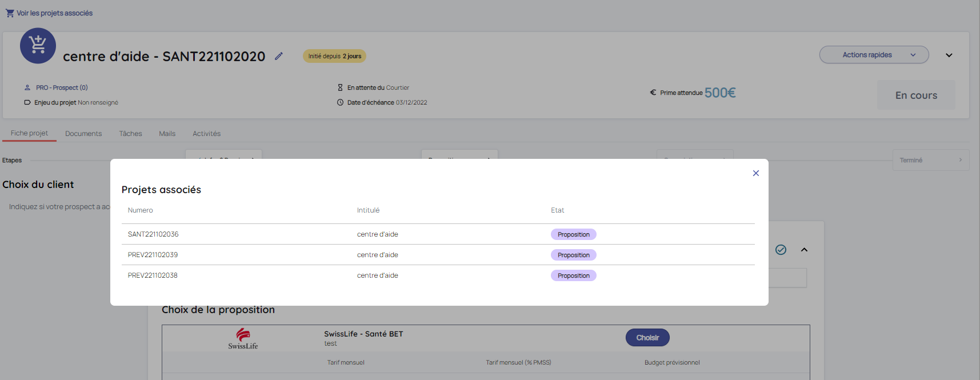980x380 pixels.
Task: Switch to the Documents tab
Action: click(x=83, y=134)
